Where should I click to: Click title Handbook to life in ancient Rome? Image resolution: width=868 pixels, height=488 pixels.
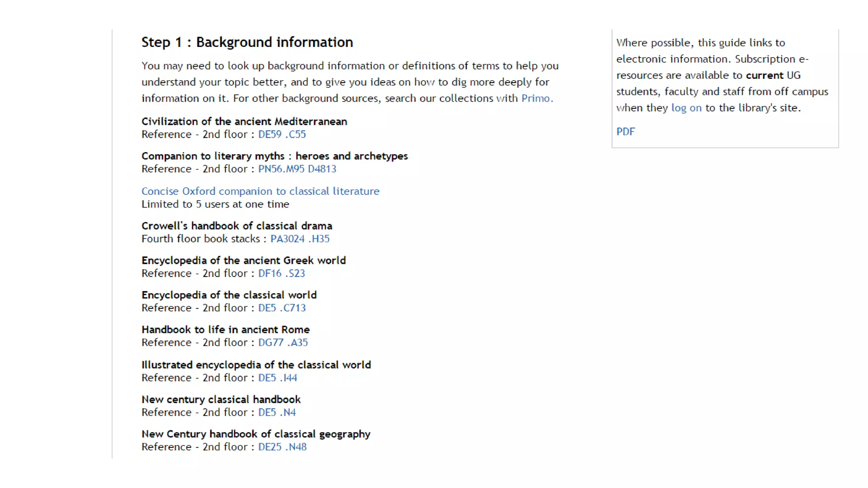(225, 330)
